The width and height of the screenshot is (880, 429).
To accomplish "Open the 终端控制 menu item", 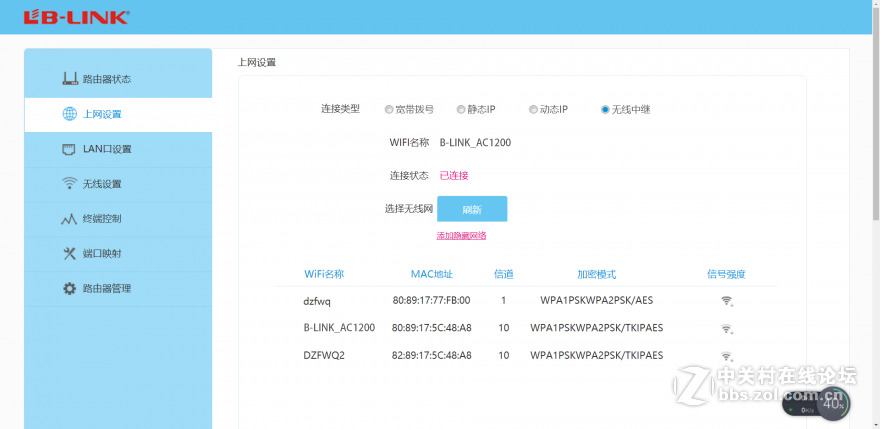I will pyautogui.click(x=102, y=219).
